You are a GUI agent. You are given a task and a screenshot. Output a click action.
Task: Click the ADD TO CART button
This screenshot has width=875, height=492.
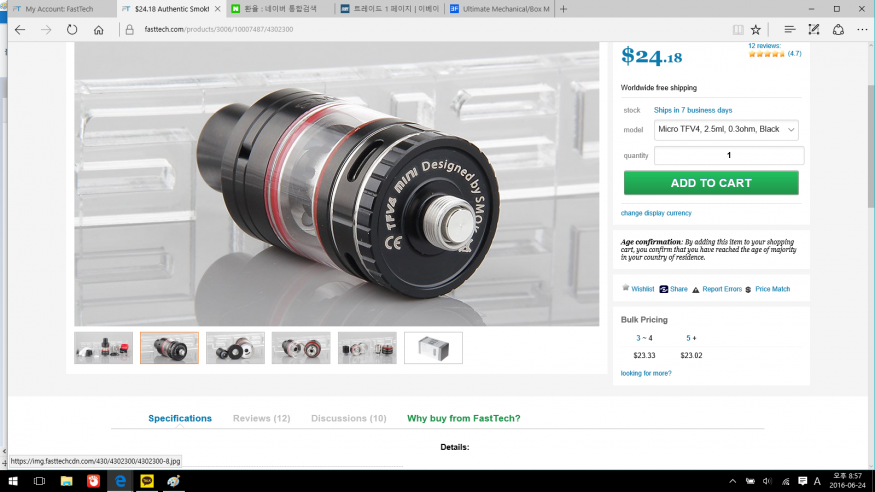click(x=711, y=183)
